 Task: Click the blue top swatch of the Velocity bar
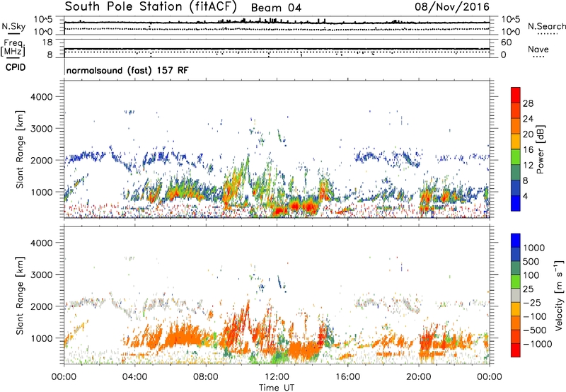click(x=516, y=241)
